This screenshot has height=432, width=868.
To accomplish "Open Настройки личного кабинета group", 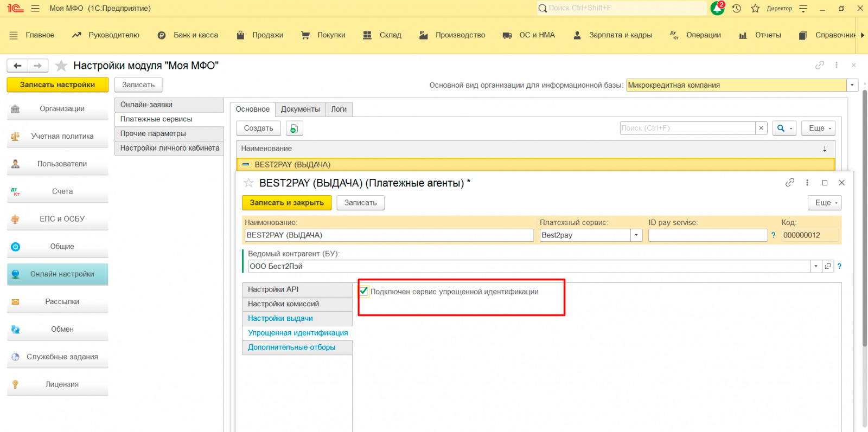I will tap(169, 149).
